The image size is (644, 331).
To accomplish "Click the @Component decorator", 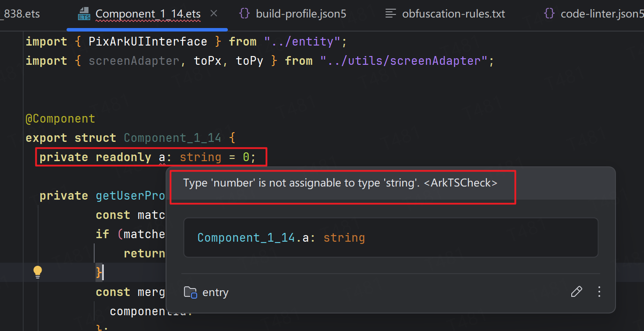I will click(60, 119).
